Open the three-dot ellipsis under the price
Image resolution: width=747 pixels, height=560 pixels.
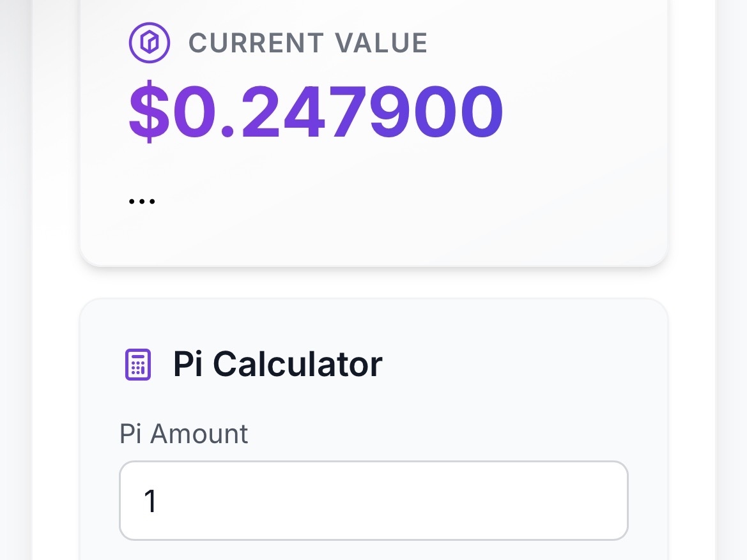pyautogui.click(x=142, y=201)
